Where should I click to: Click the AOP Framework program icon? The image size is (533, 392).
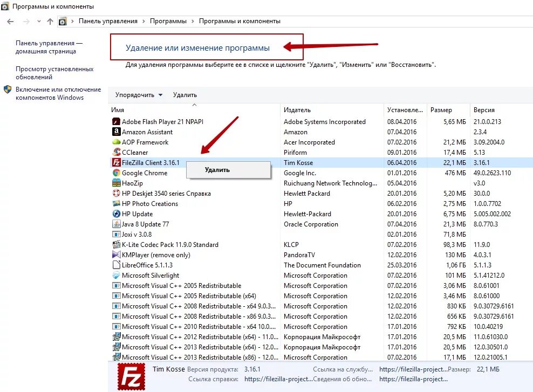pos(116,142)
